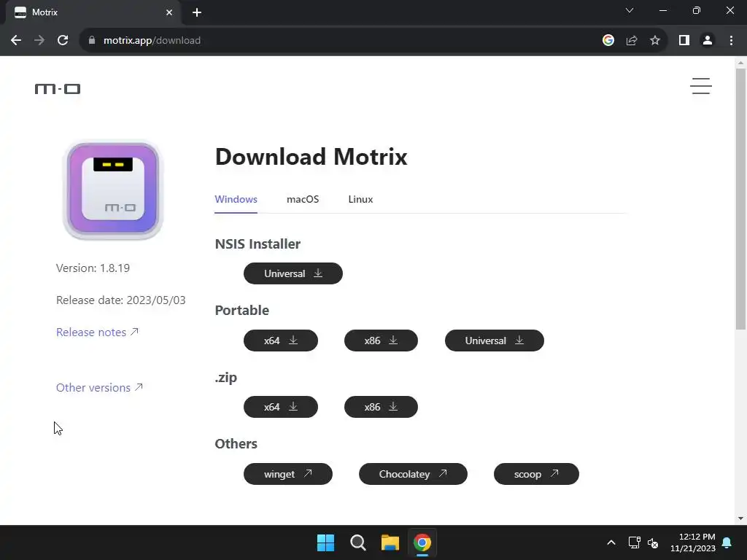Open the scoop package link
Screen dimensions: 747x560
(x=536, y=474)
